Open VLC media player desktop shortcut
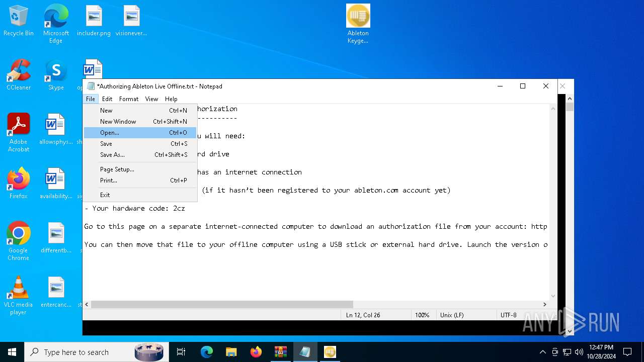The height and width of the screenshot is (362, 644). (x=19, y=296)
